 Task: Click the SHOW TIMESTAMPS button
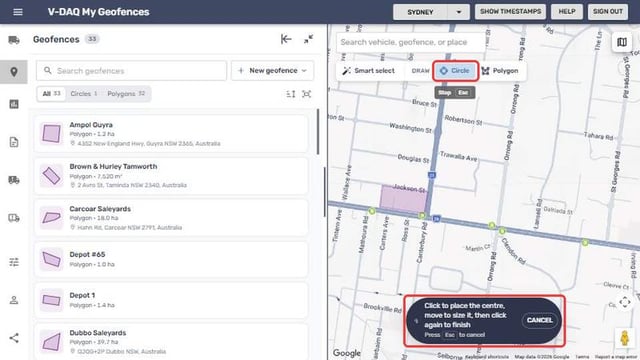[510, 12]
